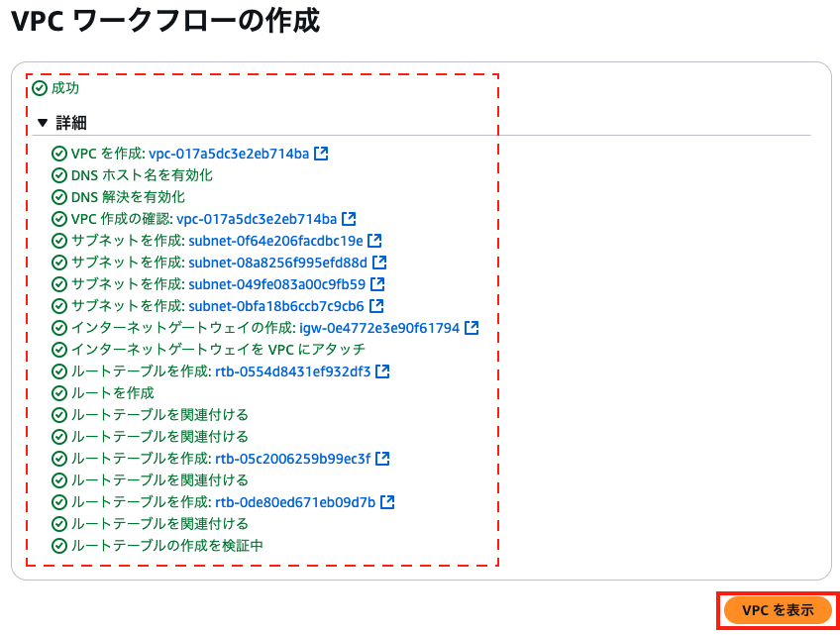This screenshot has width=840, height=635.
Task: Open external icon next to rtb-0de80ed671eb09d7b
Action: coord(387,502)
